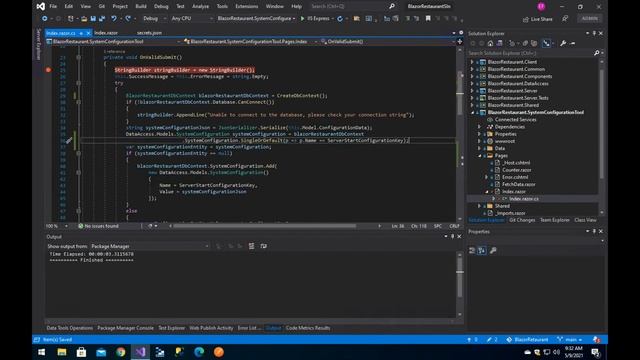Open the File menu

tap(53, 7)
